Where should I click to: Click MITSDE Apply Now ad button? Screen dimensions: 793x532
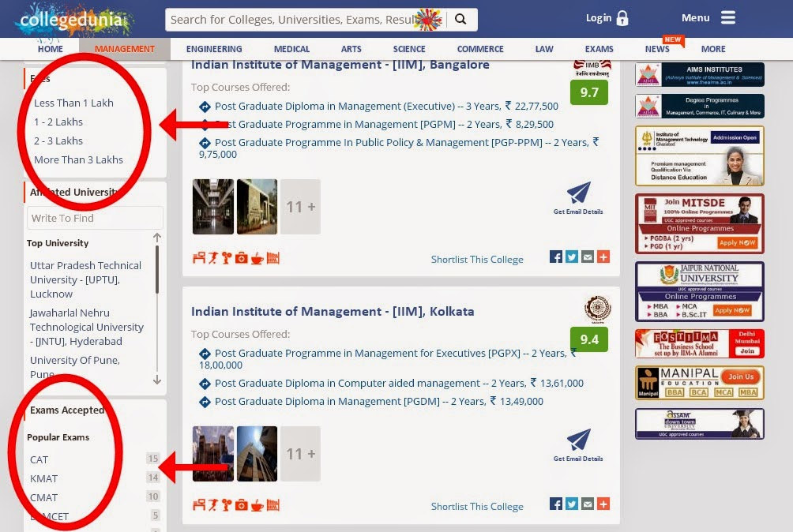pos(737,242)
